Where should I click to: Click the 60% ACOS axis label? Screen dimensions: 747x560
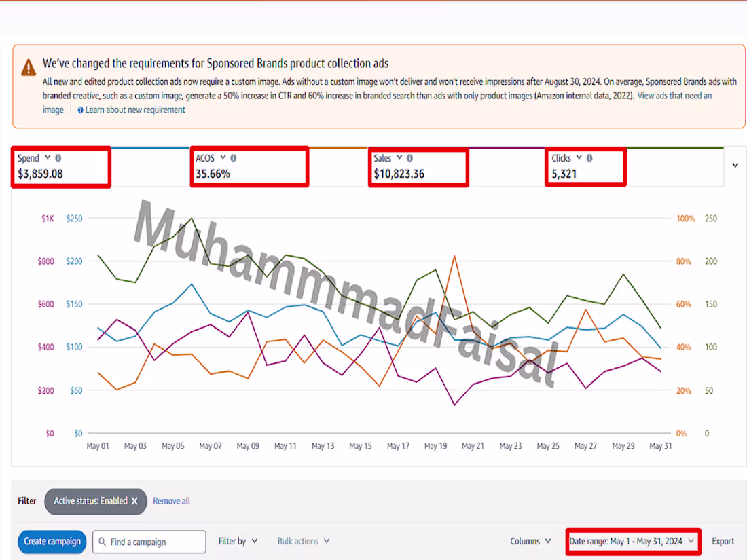pyautogui.click(x=684, y=304)
